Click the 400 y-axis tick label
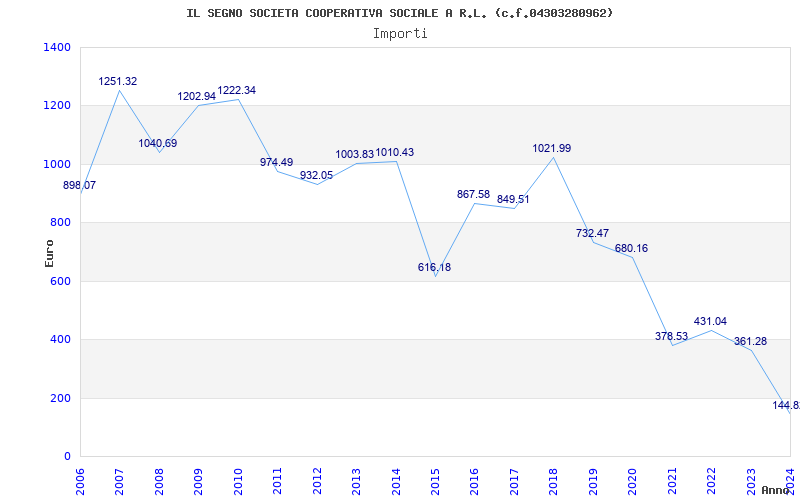This screenshot has height=500, width=800. pyautogui.click(x=60, y=339)
